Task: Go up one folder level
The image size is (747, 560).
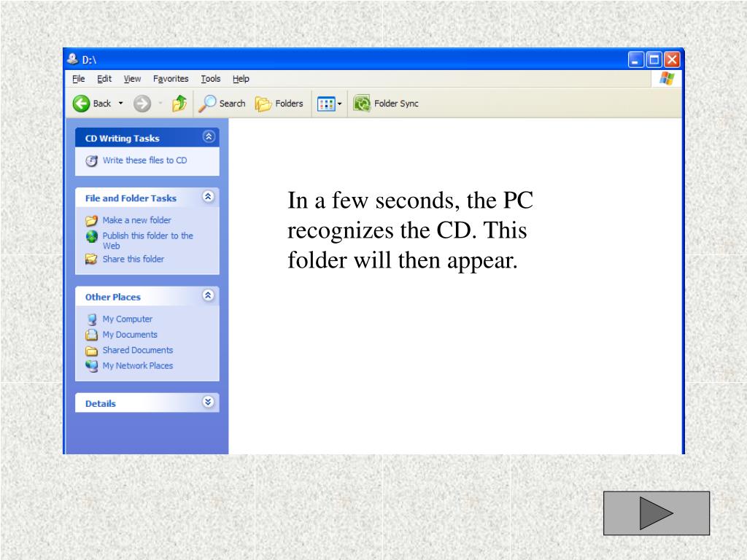Action: click(x=179, y=104)
